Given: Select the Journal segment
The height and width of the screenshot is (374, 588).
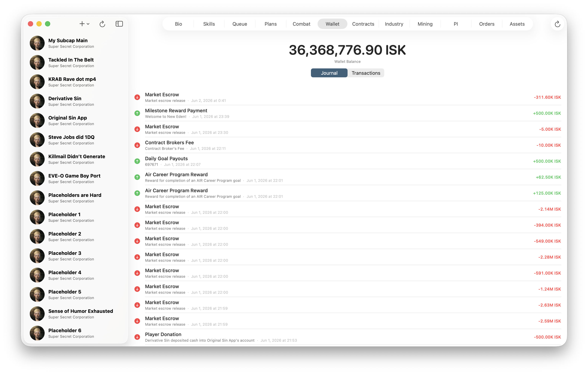Looking at the screenshot, I should click(329, 73).
